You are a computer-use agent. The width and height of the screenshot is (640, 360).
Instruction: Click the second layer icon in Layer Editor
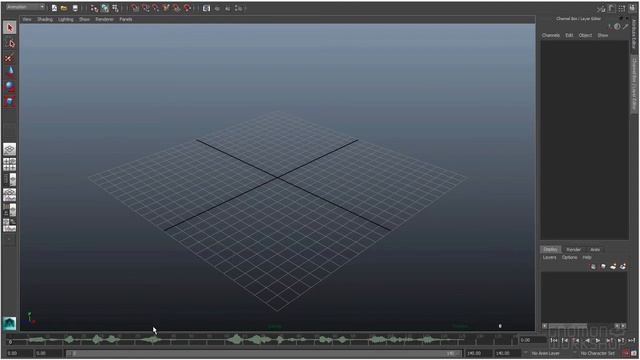[603, 267]
